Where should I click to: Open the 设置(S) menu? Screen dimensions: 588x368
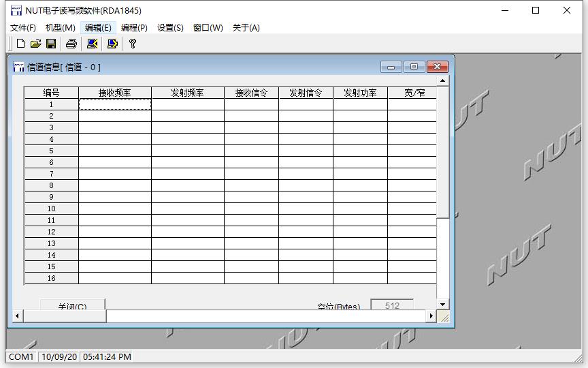[170, 28]
